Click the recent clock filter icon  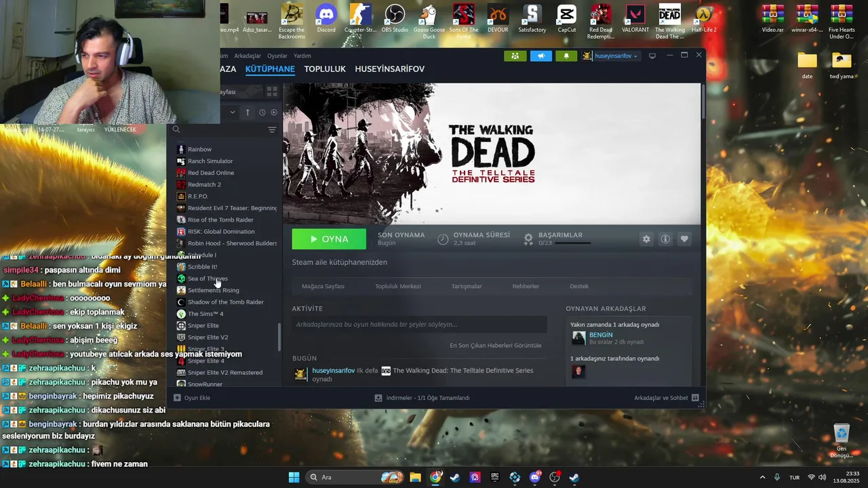pyautogui.click(x=262, y=113)
